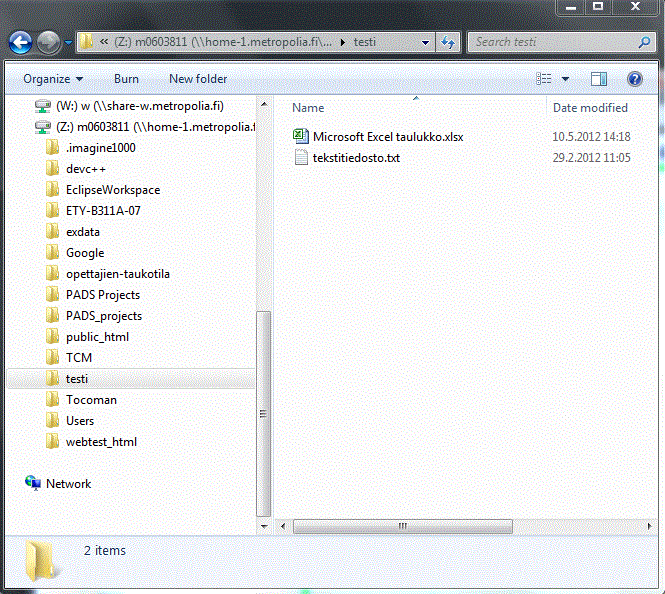This screenshot has width=665, height=594.
Task: Open the Users folder
Action: tap(80, 421)
